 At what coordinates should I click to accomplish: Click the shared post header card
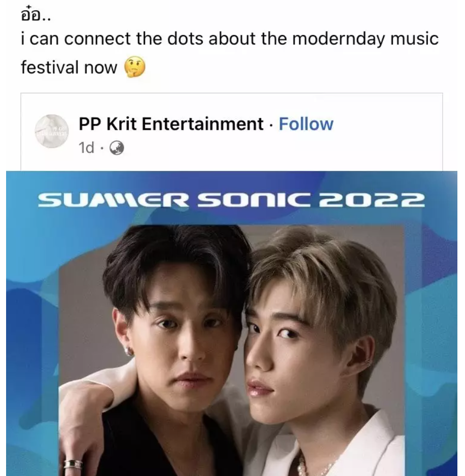tap(232, 132)
